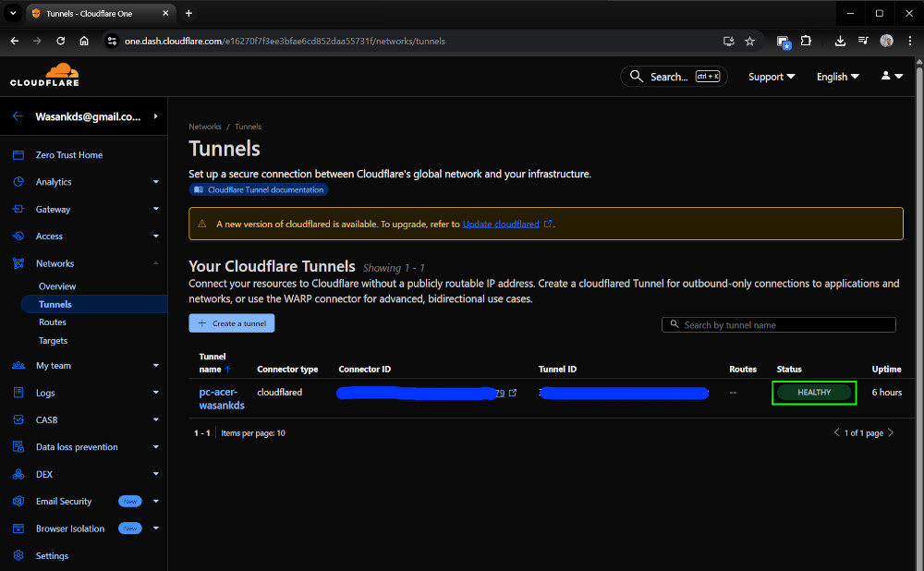Open Zero Trust Home in sidebar
The width and height of the screenshot is (924, 571).
point(69,155)
